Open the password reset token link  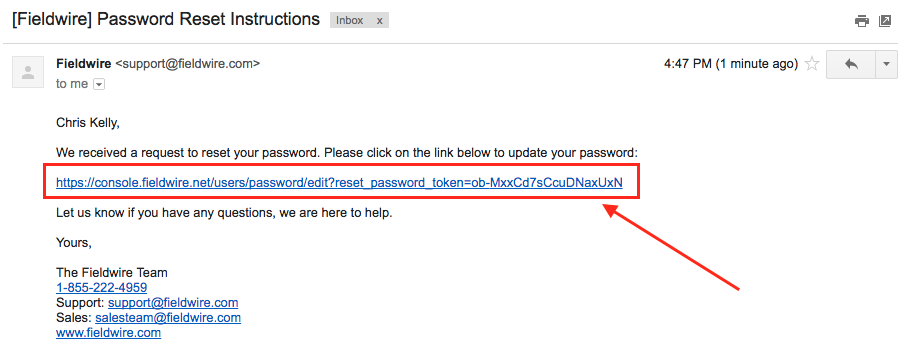click(x=339, y=183)
